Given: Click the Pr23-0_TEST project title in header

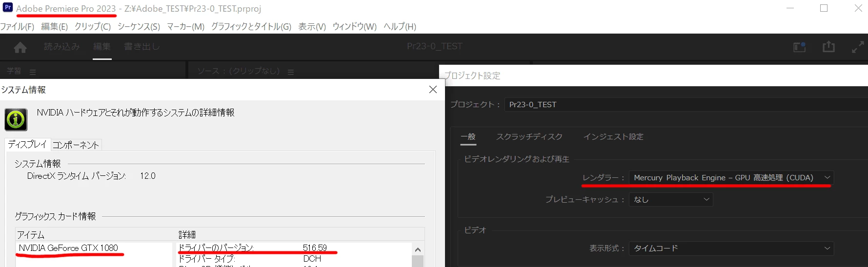Looking at the screenshot, I should point(434,46).
